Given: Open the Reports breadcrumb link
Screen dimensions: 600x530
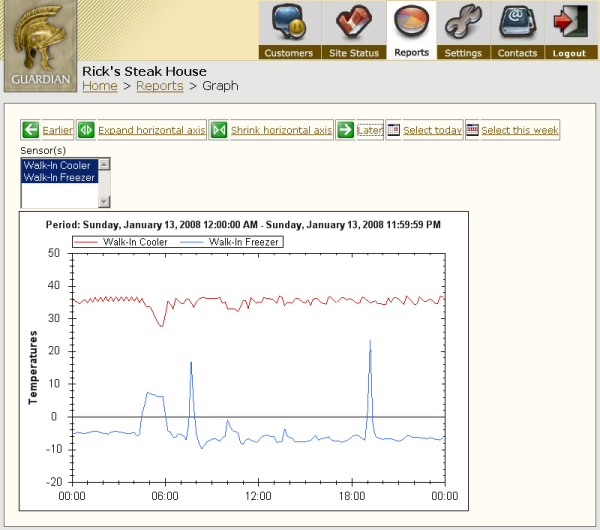Looking at the screenshot, I should coord(159,87).
